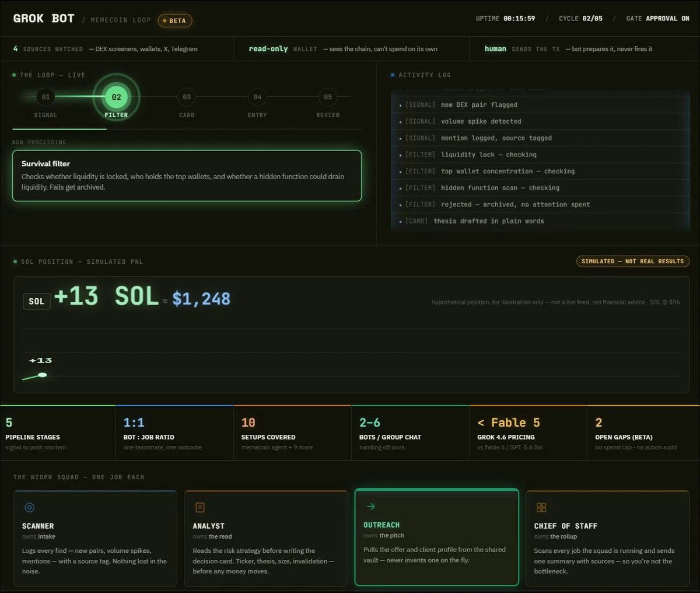700x593 pixels.
Task: Click the Open Gaps (Beta) stat tile
Action: click(644, 433)
